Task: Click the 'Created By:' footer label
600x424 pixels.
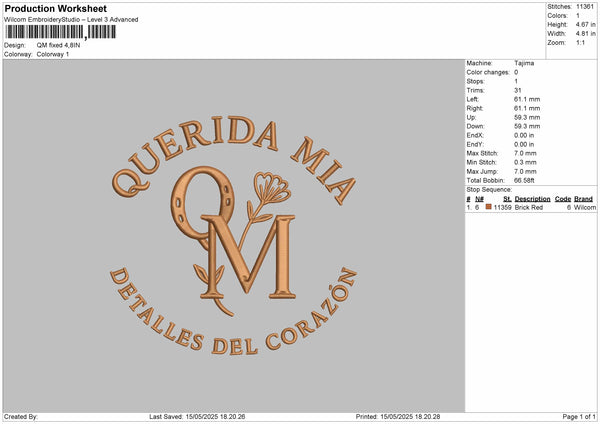Action: pos(21,416)
